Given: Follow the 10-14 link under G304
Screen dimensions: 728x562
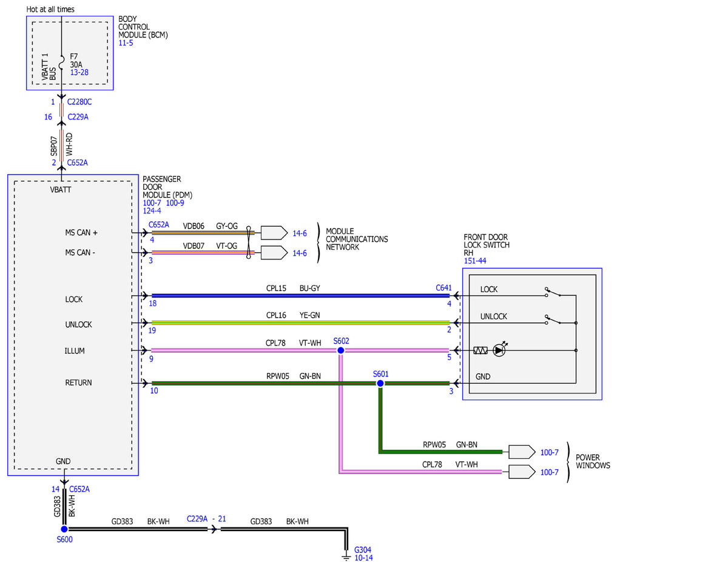Looking at the screenshot, I should click(363, 558).
